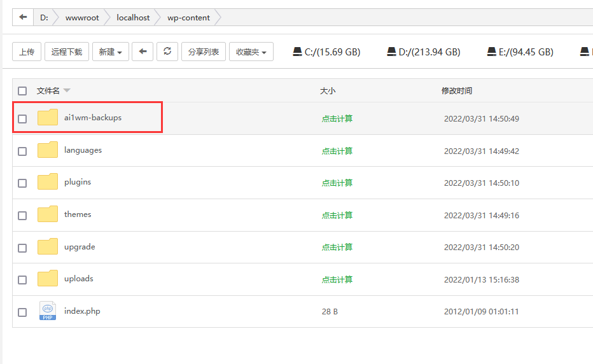Refresh the file list
Viewport: 593px width, 364px height.
[167, 52]
